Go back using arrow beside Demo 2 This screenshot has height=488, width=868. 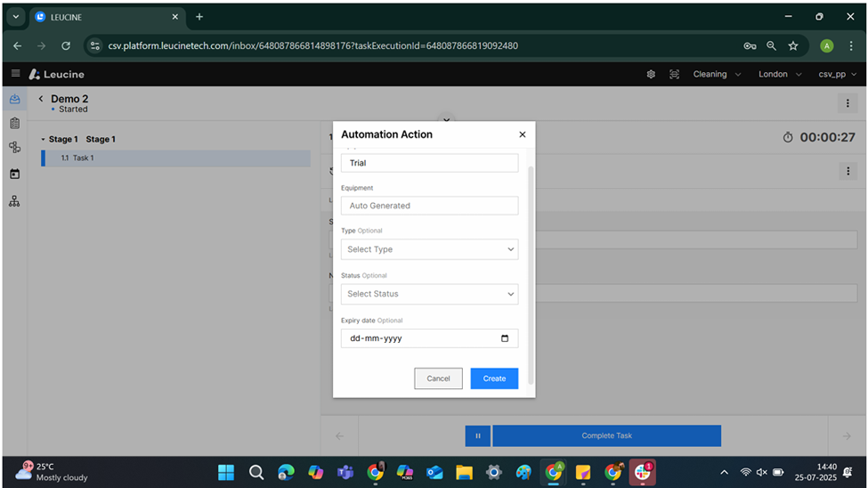point(40,99)
